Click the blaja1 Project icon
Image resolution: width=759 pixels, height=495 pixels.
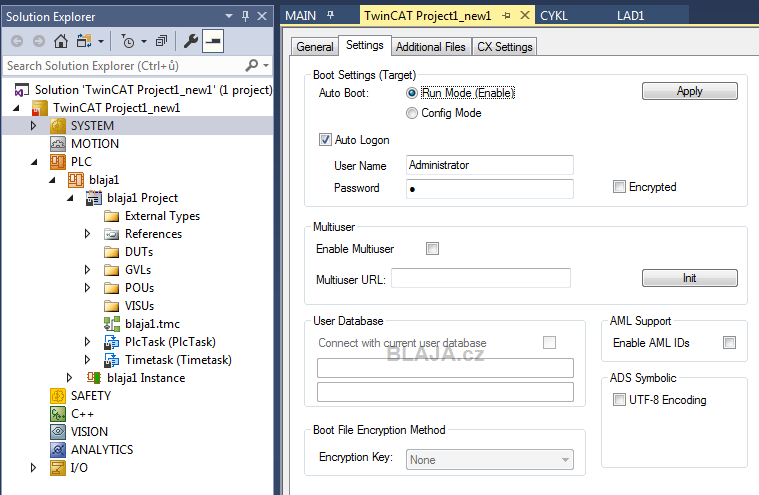tap(94, 198)
